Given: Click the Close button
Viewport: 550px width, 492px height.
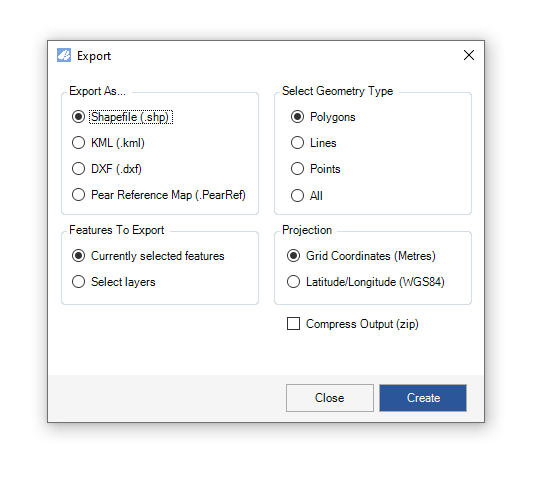Looking at the screenshot, I should click(330, 398).
